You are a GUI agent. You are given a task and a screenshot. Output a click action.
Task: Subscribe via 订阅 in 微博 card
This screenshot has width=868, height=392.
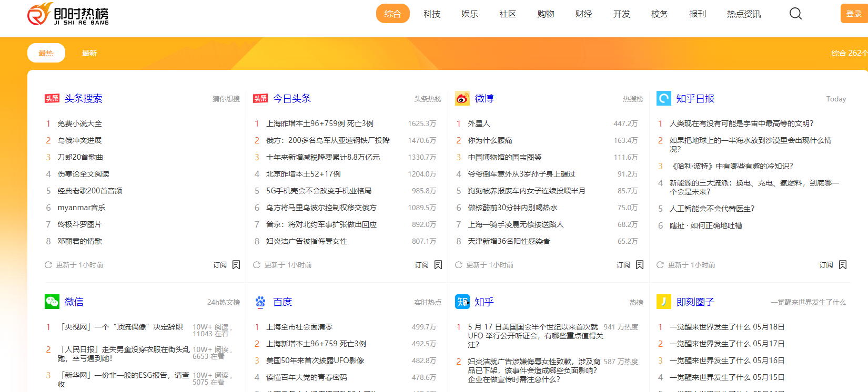coord(623,265)
